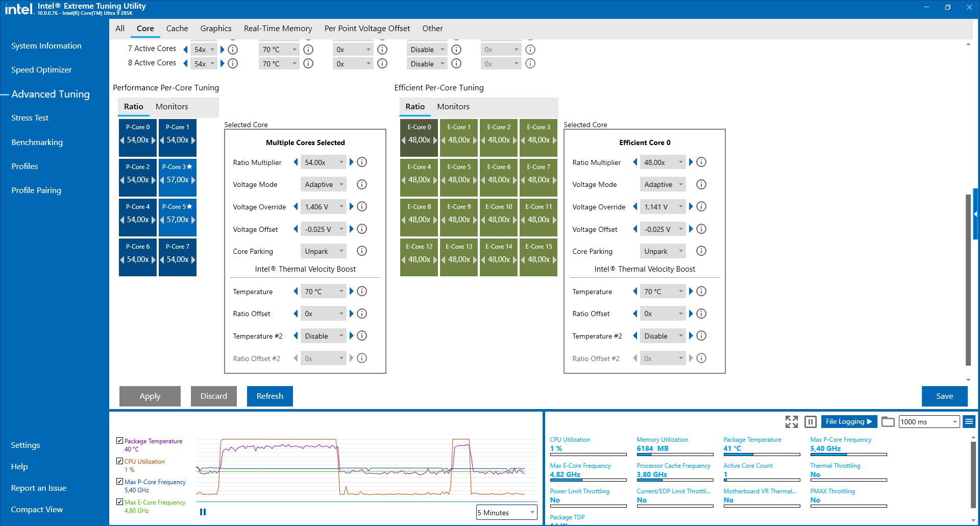Open P-core Ratio Multiplier dropdown
The width and height of the screenshot is (980, 526).
click(324, 162)
